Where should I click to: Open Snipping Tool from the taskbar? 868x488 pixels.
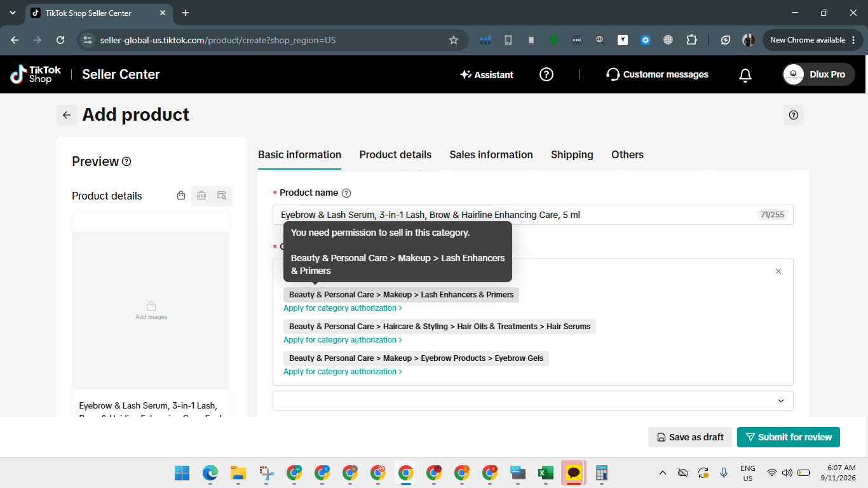tap(266, 473)
